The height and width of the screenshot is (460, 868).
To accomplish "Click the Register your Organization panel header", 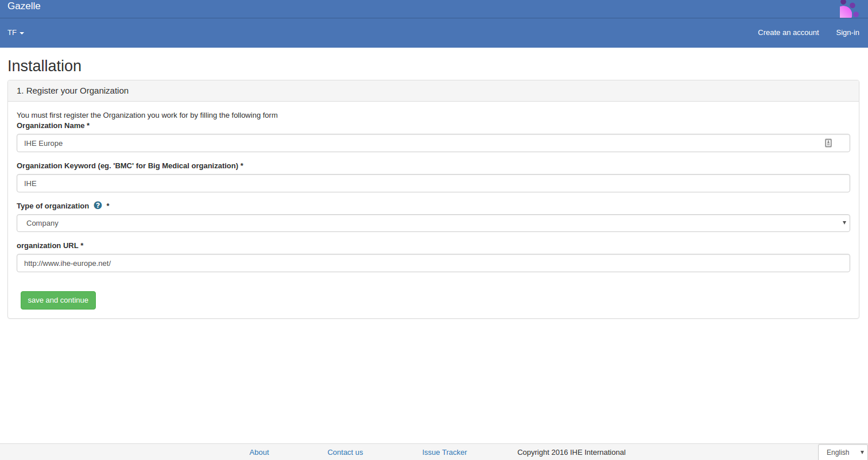I will [72, 91].
